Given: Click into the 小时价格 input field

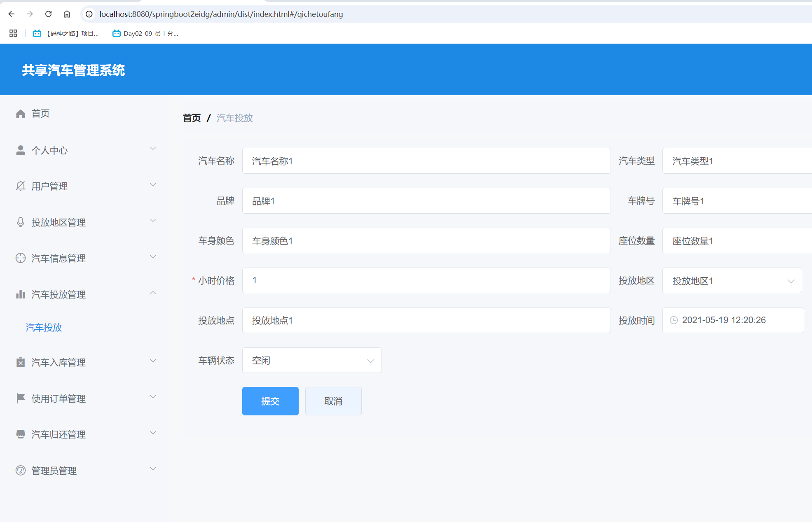Looking at the screenshot, I should click(426, 280).
